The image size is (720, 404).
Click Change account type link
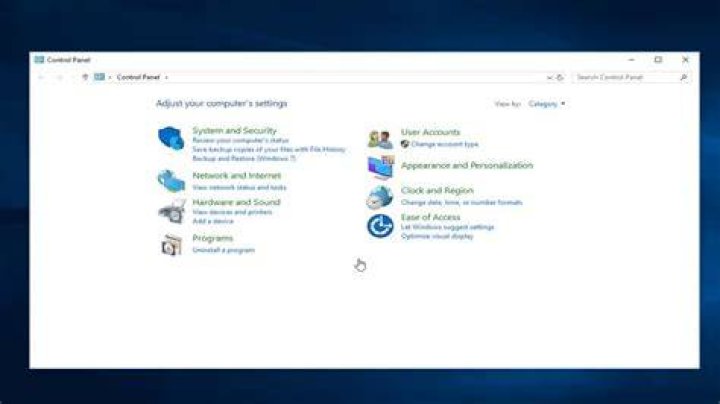tap(444, 144)
